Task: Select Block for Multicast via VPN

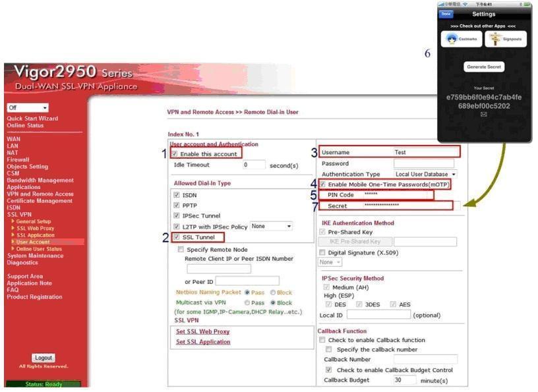Action: pyautogui.click(x=273, y=302)
